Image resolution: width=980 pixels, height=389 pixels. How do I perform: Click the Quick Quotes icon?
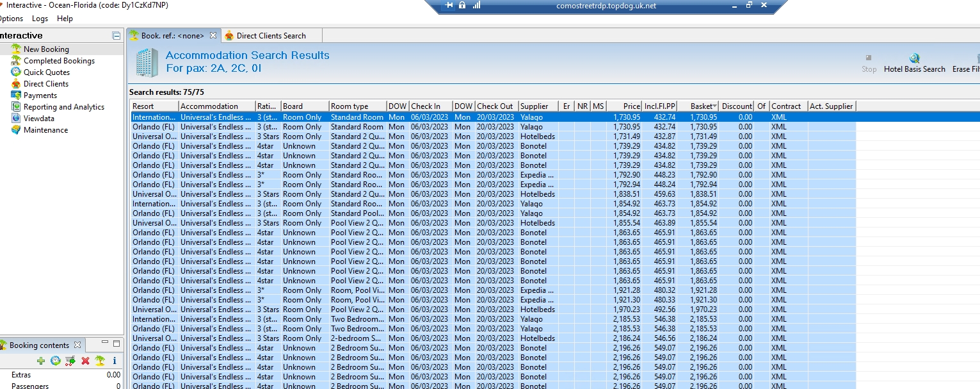pos(16,72)
